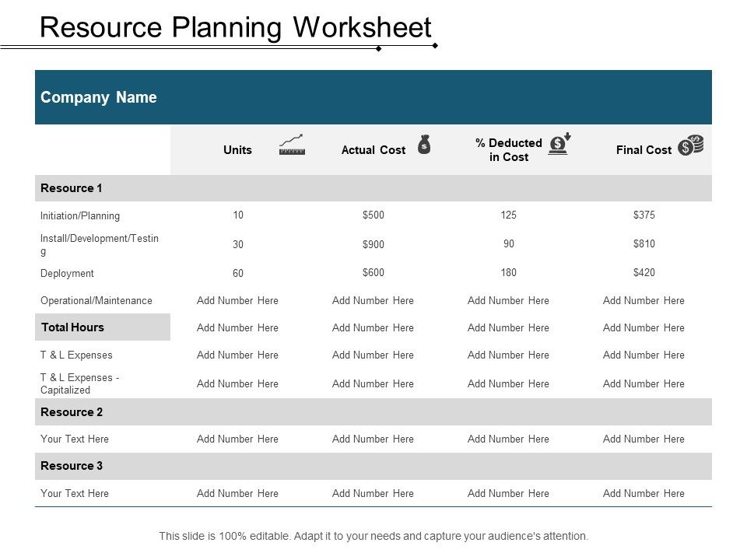
Task: Select the actual cost $600 cell
Action: [373, 273]
